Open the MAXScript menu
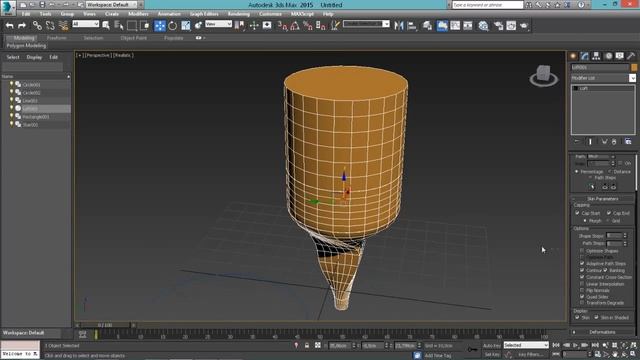 (302, 14)
